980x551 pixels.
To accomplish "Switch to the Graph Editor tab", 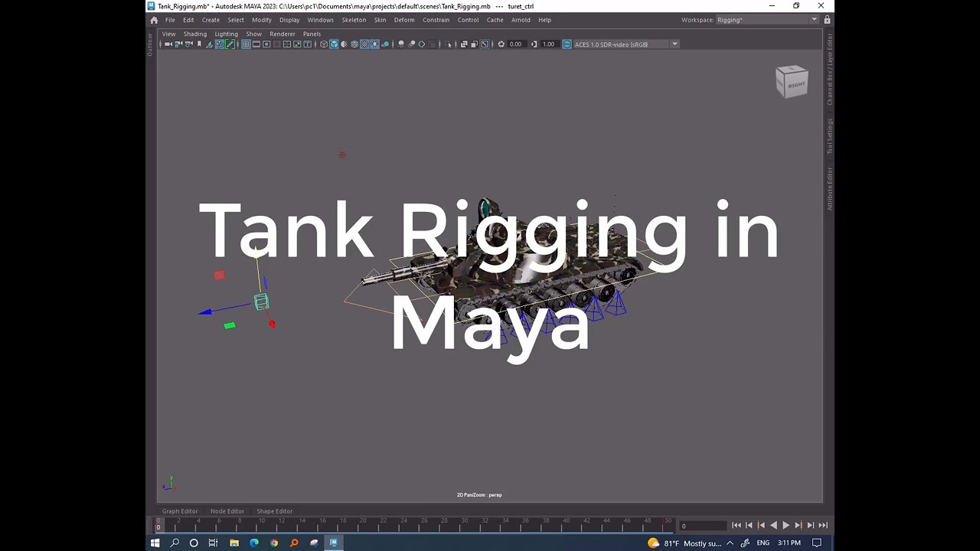I will (x=180, y=511).
